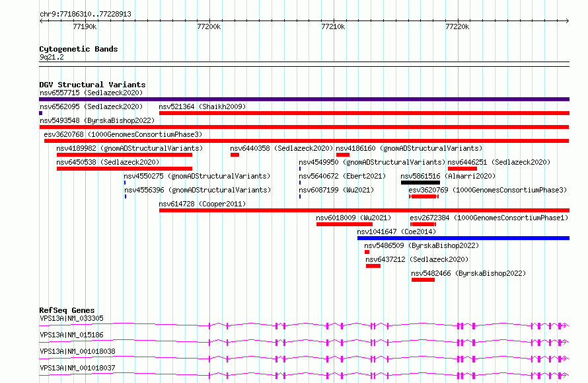Screen dimensions: 588x383
Task: Click the purple nsv6557715 variant bar
Action: [304, 99]
